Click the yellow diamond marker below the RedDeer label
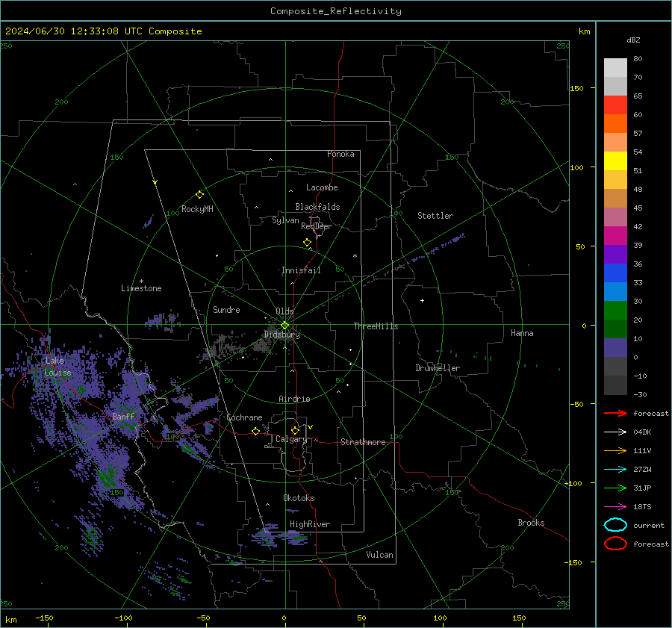This screenshot has width=672, height=628. click(x=307, y=243)
